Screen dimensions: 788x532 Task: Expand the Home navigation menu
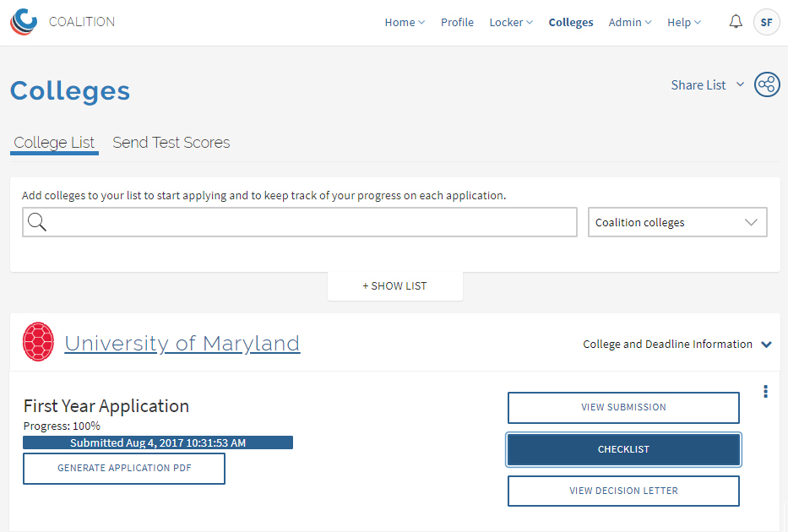[405, 22]
